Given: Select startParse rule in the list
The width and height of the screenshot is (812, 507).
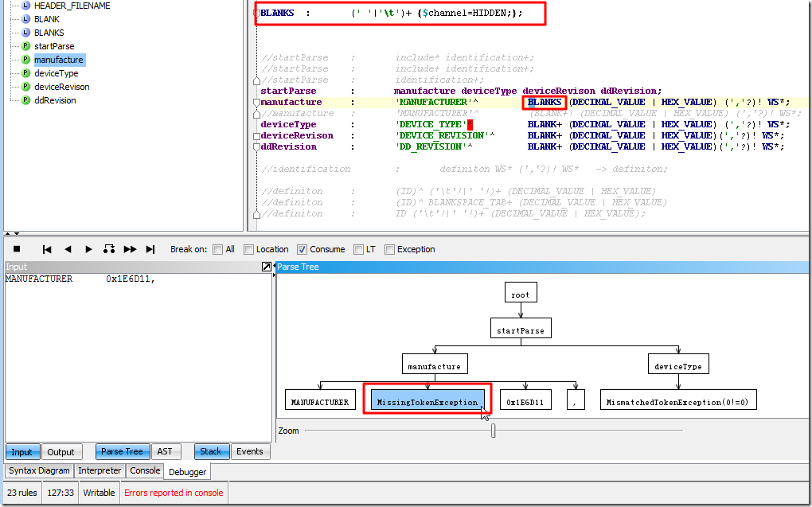Looking at the screenshot, I should click(54, 46).
